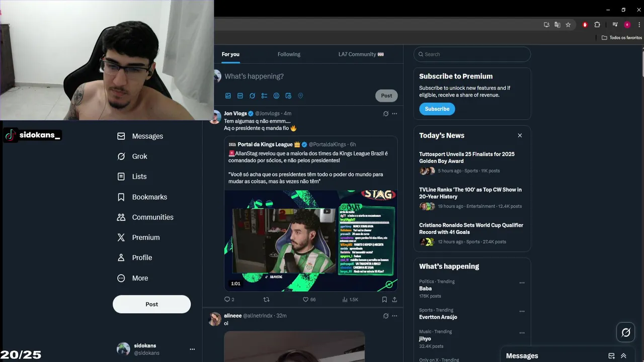Screen dimensions: 644x362
Task: Schedule the post with calendar icon
Action: (288, 96)
